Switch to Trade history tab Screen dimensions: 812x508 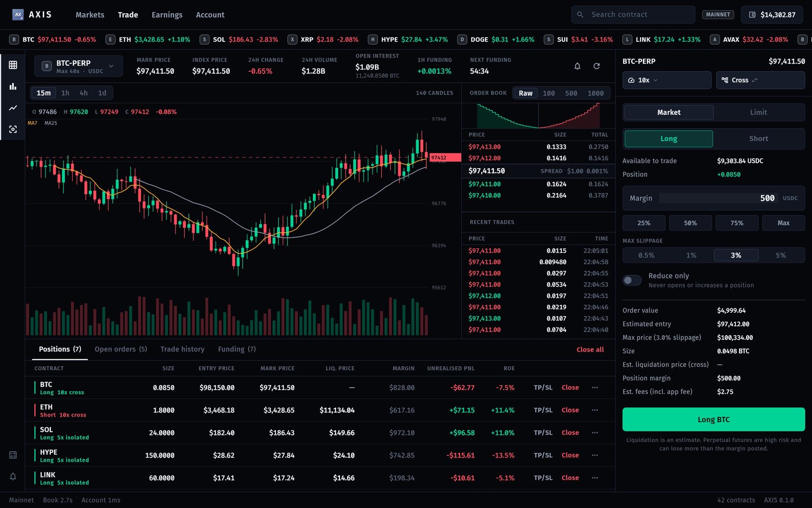point(182,350)
